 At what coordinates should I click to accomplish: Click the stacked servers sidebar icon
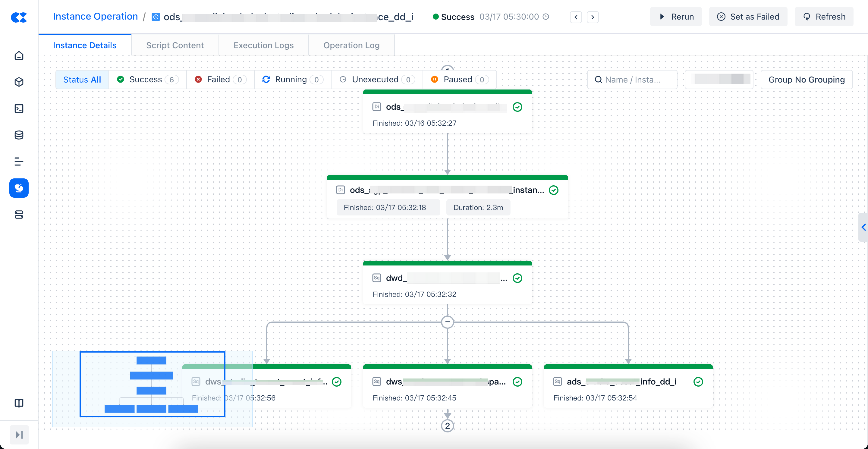[19, 215]
